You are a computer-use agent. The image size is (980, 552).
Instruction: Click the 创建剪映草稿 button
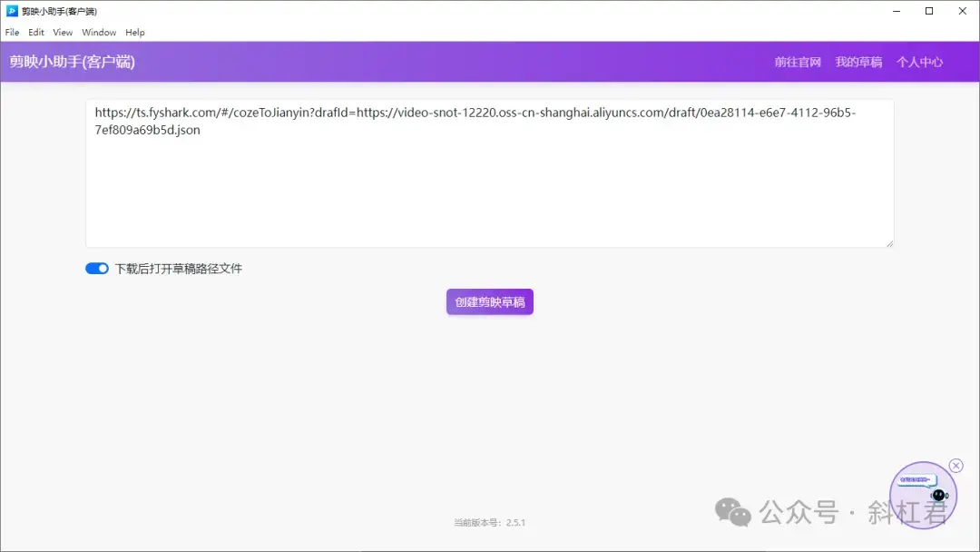click(x=490, y=302)
